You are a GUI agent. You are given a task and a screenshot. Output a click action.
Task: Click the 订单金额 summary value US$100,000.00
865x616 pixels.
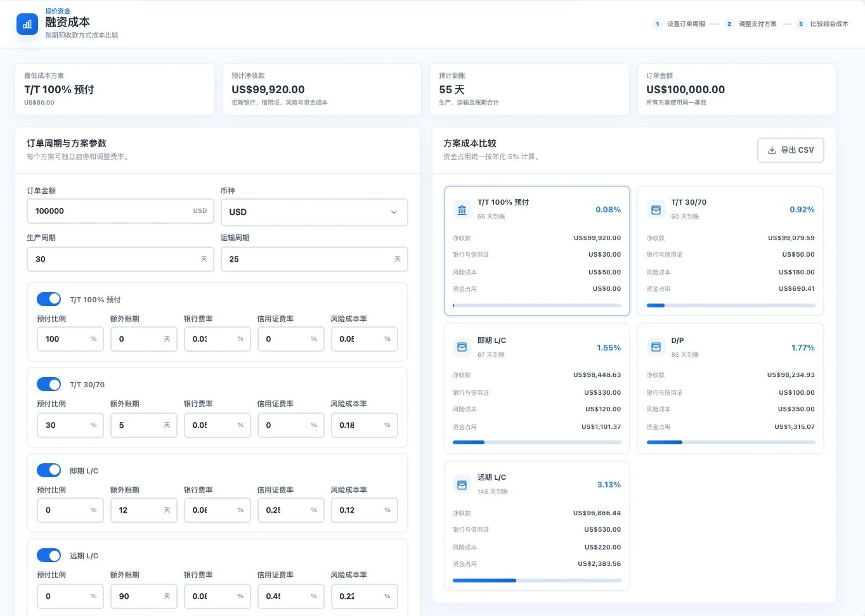(686, 89)
